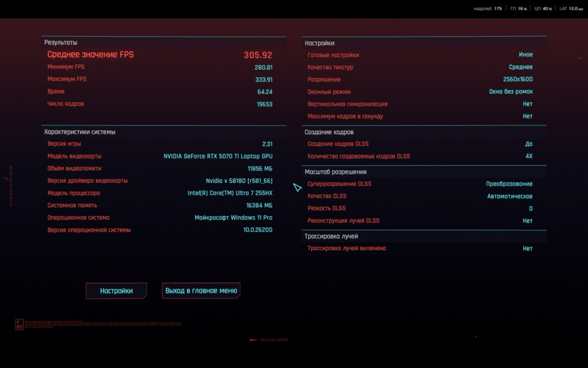Click the V 85 badge icon
The height and width of the screenshot is (368, 588).
[19, 324]
